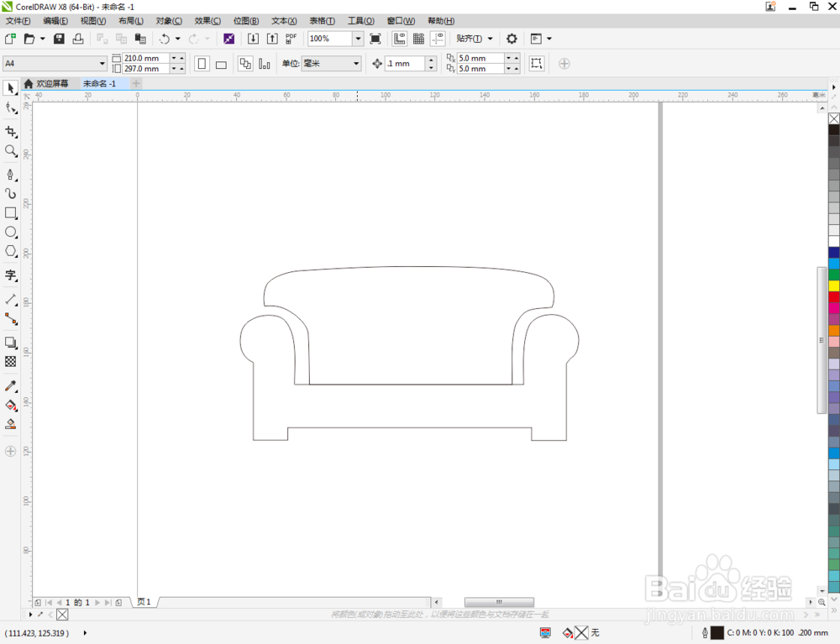Open the zoom level 100% dropdown
The image size is (840, 644).
[358, 39]
